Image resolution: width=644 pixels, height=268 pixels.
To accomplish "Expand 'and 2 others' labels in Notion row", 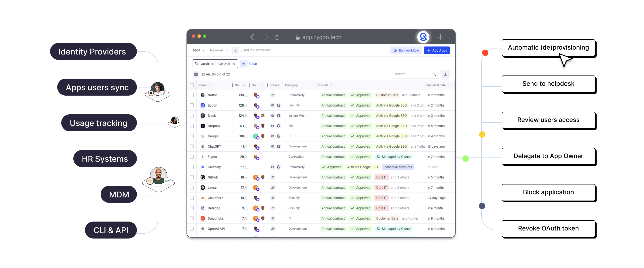I will click(x=411, y=95).
